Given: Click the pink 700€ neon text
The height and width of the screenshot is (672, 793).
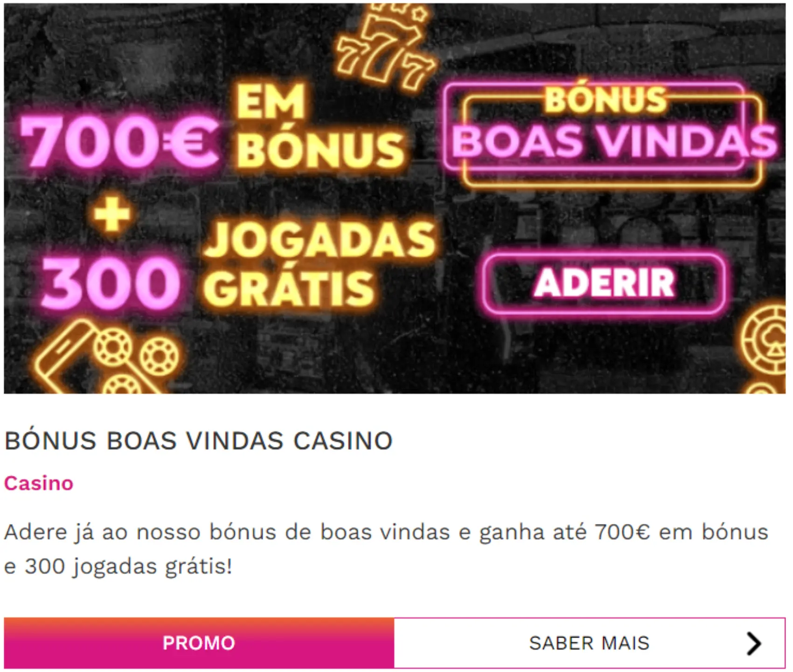Looking at the screenshot, I should click(x=119, y=140).
